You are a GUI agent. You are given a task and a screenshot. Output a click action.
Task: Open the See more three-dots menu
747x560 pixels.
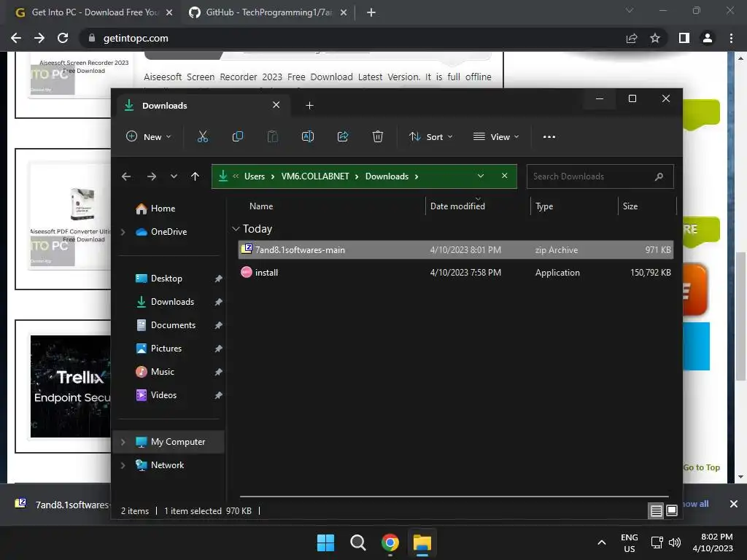pyautogui.click(x=549, y=136)
